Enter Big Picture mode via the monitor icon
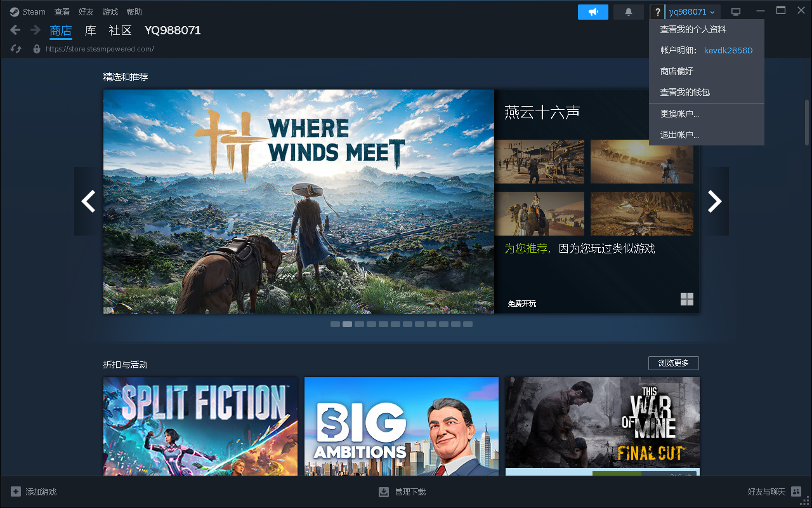 pos(735,11)
